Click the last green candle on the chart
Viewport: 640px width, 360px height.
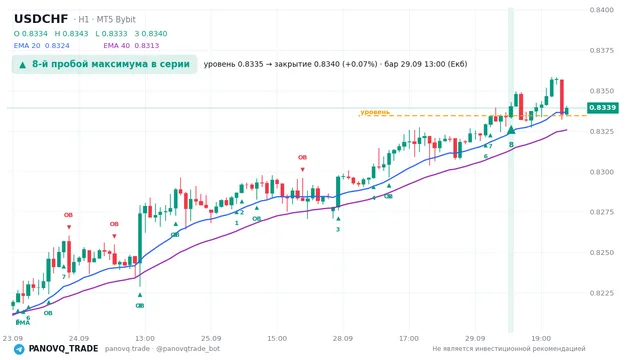pyautogui.click(x=567, y=110)
